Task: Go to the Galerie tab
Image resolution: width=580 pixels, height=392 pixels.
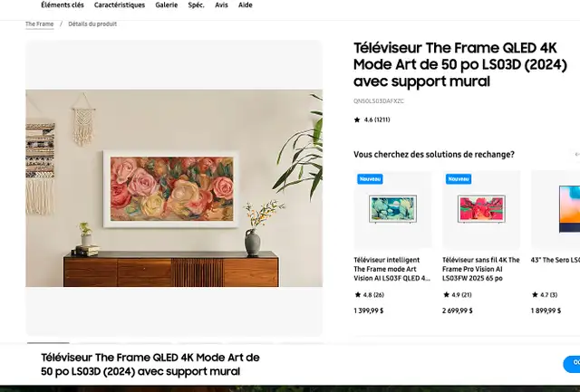Action: point(167,5)
